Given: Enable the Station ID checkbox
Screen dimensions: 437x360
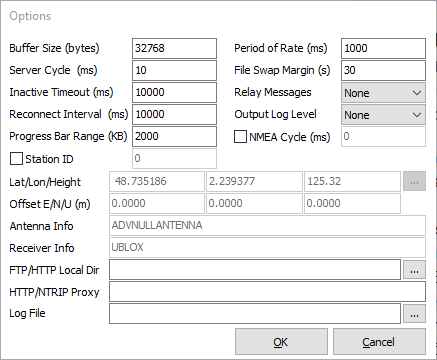Looking at the screenshot, I should [16, 159].
